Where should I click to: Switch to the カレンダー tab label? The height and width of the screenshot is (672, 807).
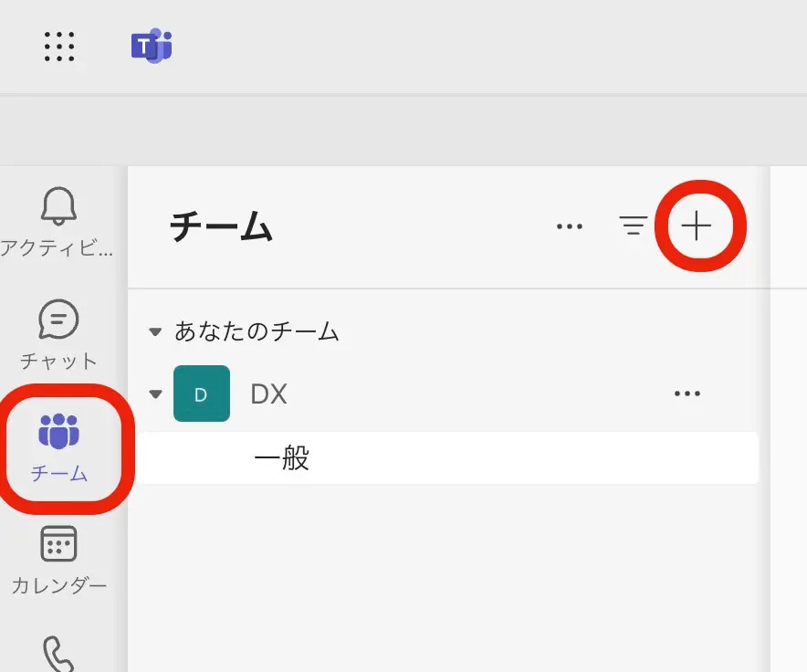click(59, 585)
